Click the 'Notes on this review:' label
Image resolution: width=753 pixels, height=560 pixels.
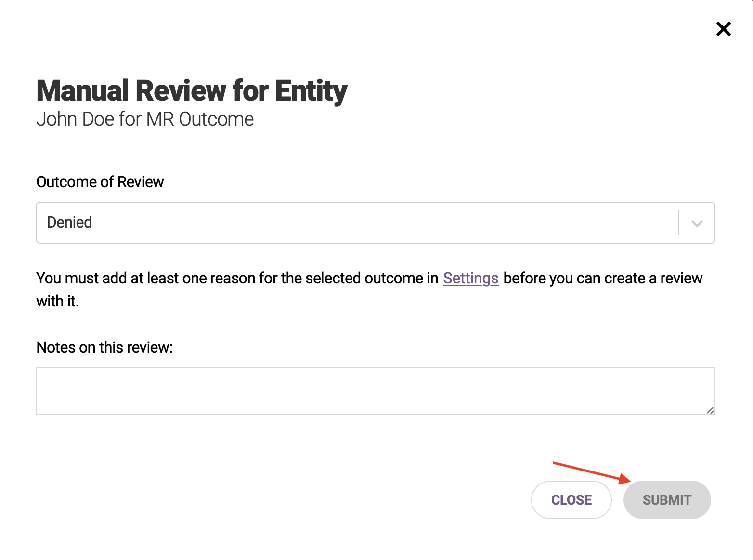click(104, 347)
